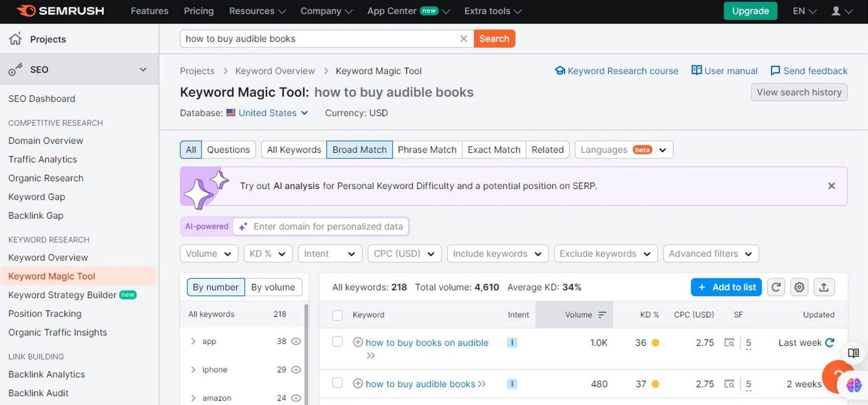The height and width of the screenshot is (405, 868).
Task: Click the green Upgrade button
Action: pyautogui.click(x=750, y=11)
